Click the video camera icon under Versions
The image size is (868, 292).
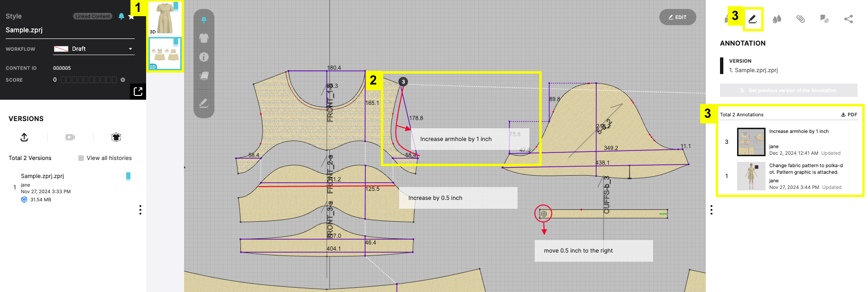point(70,137)
